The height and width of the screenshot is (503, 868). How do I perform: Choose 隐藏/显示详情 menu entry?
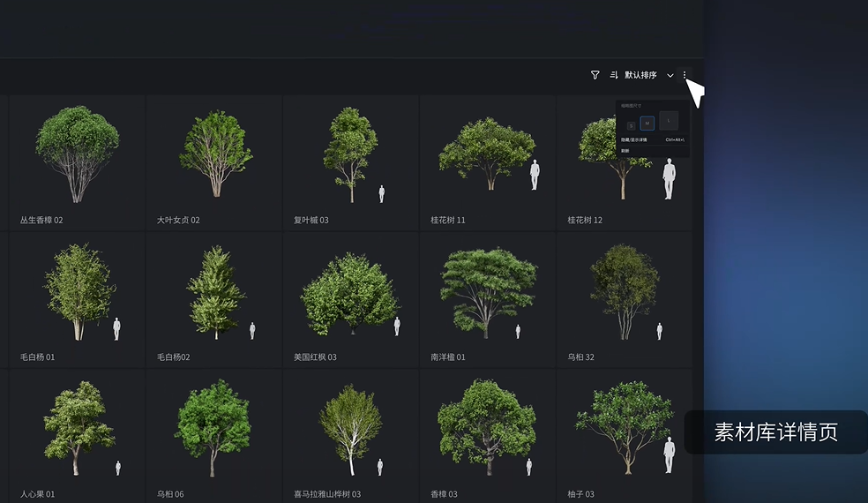[653, 140]
